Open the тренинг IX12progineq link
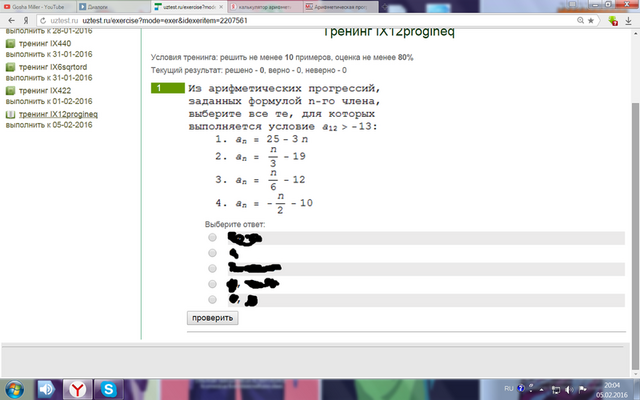This screenshot has width=640, height=400. tap(58, 114)
